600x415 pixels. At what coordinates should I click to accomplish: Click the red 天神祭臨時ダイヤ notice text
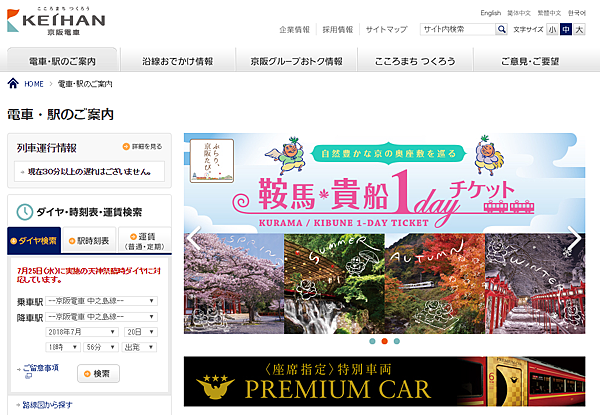tap(89, 275)
